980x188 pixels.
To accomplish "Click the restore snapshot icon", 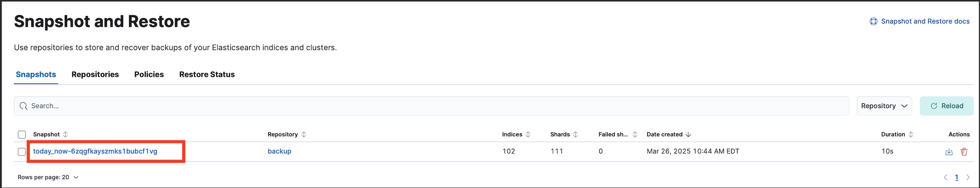I will [x=949, y=152].
